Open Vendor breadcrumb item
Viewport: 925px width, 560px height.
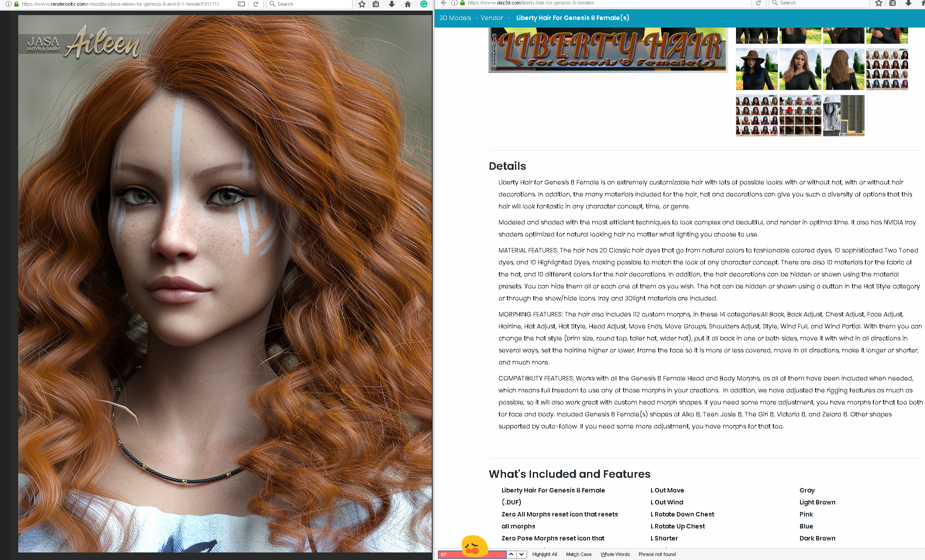[x=492, y=18]
